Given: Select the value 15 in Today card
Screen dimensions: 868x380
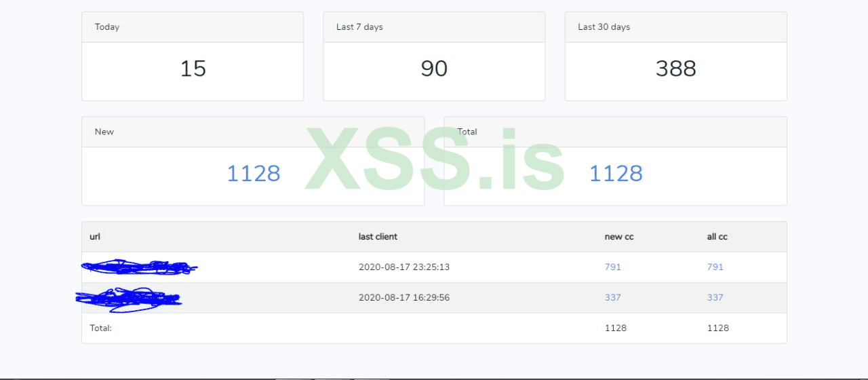Looking at the screenshot, I should point(193,69).
